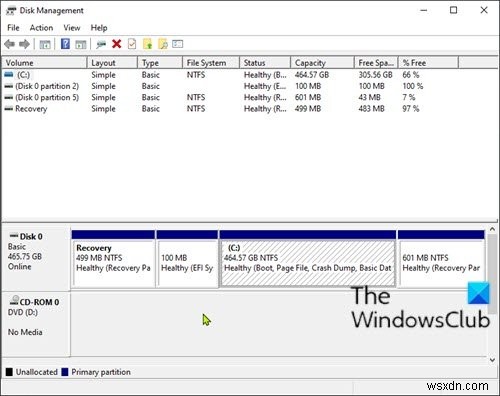Click the yellow folder with arrow icon
The height and width of the screenshot is (396, 500).
(147, 44)
